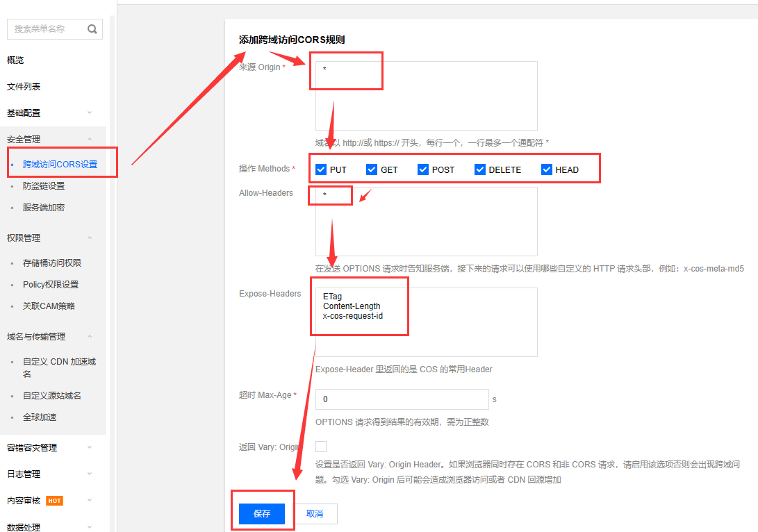The width and height of the screenshot is (758, 532).
Task: Click the 取消 button
Action: pos(315,514)
